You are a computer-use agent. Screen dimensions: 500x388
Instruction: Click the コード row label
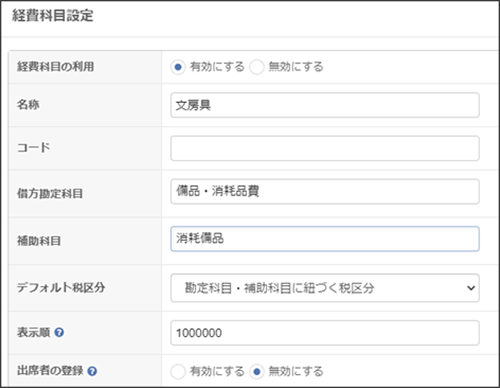(x=34, y=147)
